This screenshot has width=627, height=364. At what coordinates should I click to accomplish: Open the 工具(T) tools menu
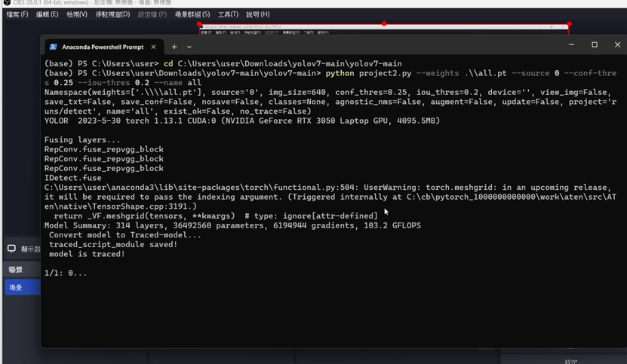coord(229,14)
